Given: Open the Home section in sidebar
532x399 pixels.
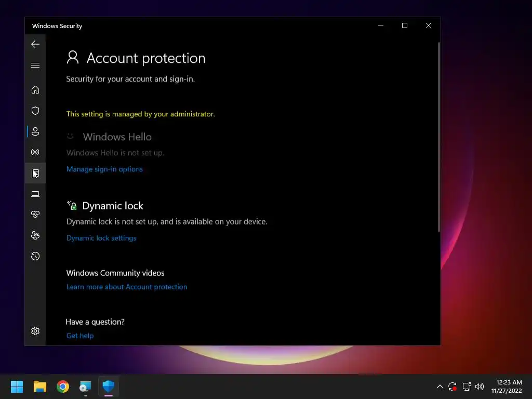Looking at the screenshot, I should click(35, 90).
